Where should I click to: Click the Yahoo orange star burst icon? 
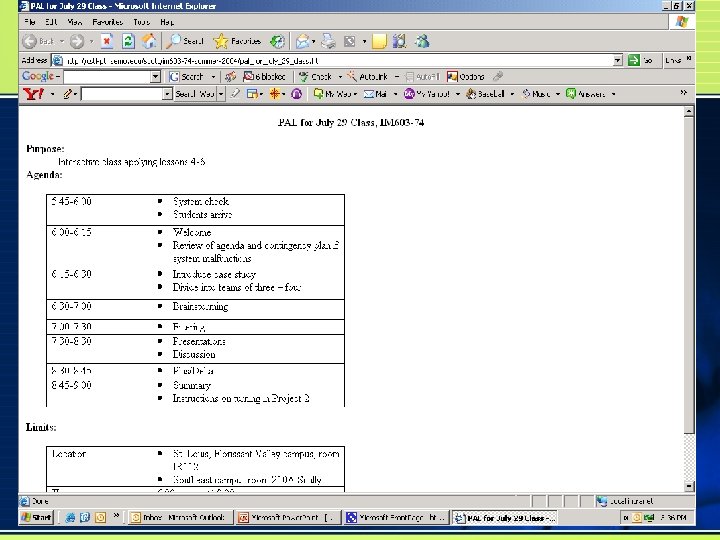tap(275, 94)
